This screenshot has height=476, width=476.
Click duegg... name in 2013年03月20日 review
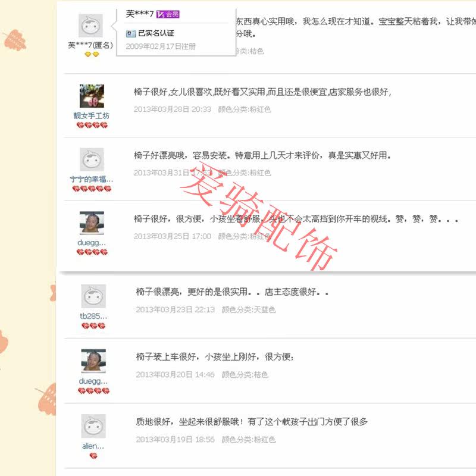pyautogui.click(x=93, y=381)
